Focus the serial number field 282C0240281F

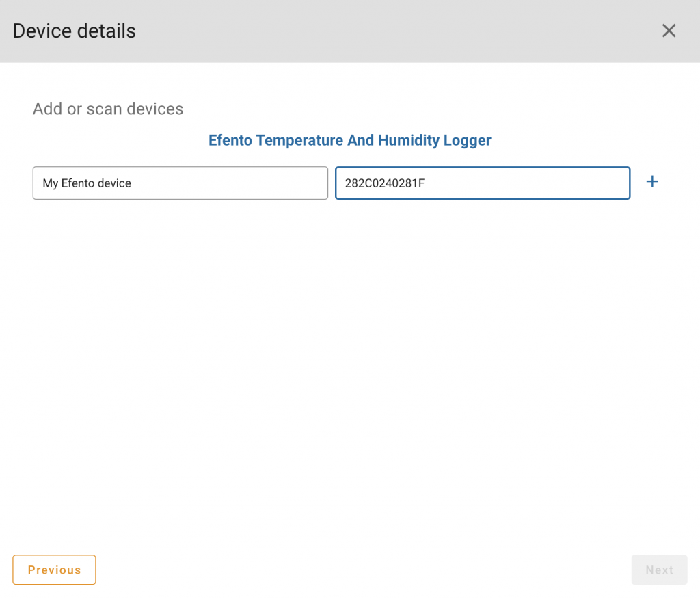pos(482,183)
